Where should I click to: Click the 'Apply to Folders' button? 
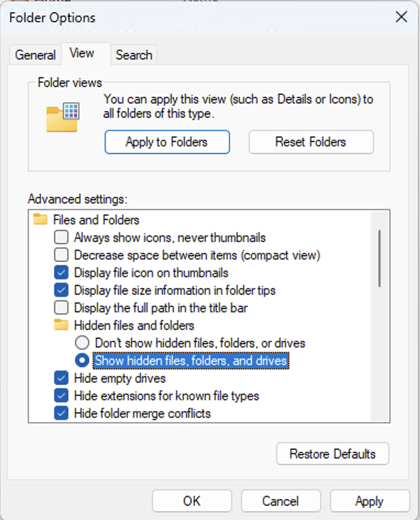tap(167, 142)
